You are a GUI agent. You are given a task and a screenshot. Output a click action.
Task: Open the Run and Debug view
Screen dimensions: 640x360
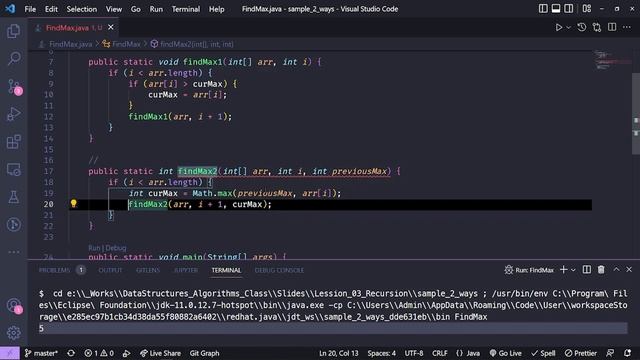tap(13, 114)
